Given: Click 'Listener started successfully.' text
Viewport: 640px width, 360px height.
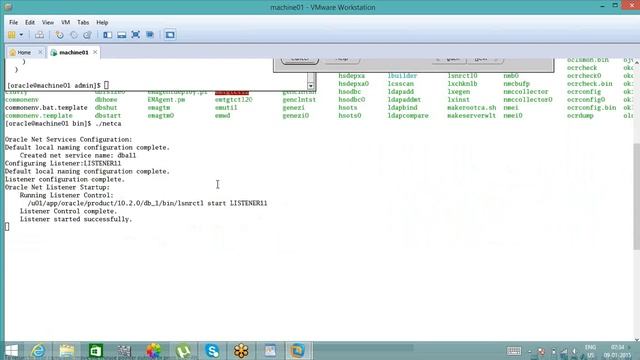Looking at the screenshot, I should [x=76, y=219].
